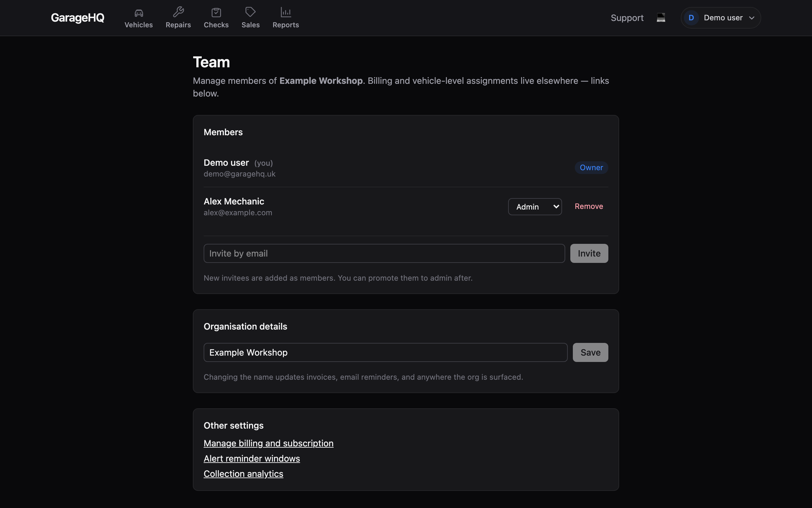Image resolution: width=812 pixels, height=508 pixels.
Task: Click the Team page heading
Action: [x=211, y=62]
